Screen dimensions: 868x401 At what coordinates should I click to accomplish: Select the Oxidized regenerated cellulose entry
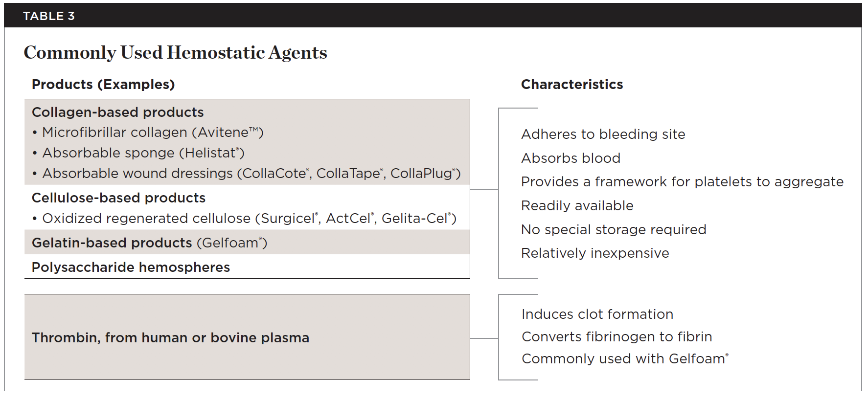(x=249, y=219)
